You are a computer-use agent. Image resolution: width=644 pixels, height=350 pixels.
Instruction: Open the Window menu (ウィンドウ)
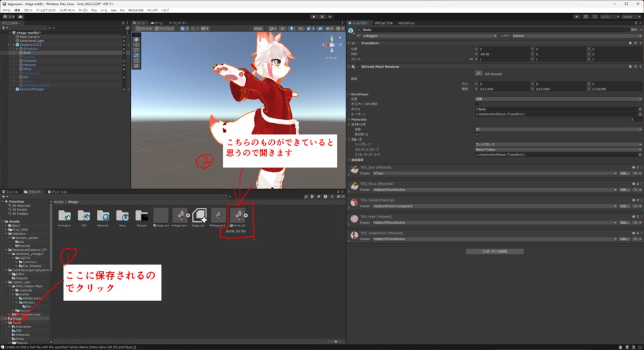pos(152,10)
